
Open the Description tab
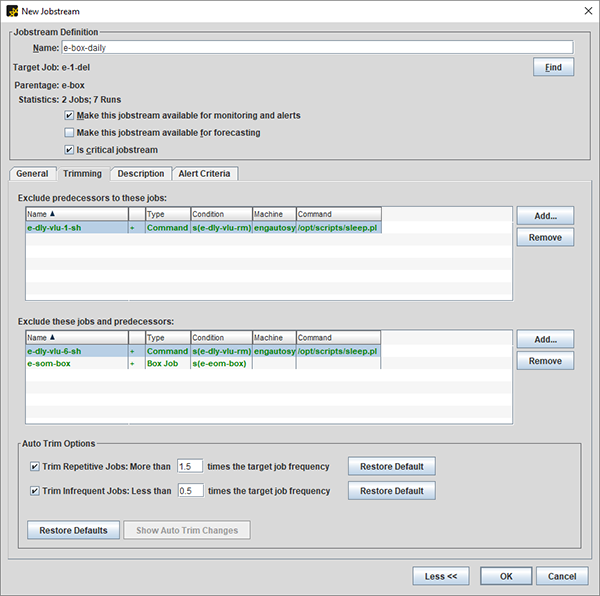(140, 174)
